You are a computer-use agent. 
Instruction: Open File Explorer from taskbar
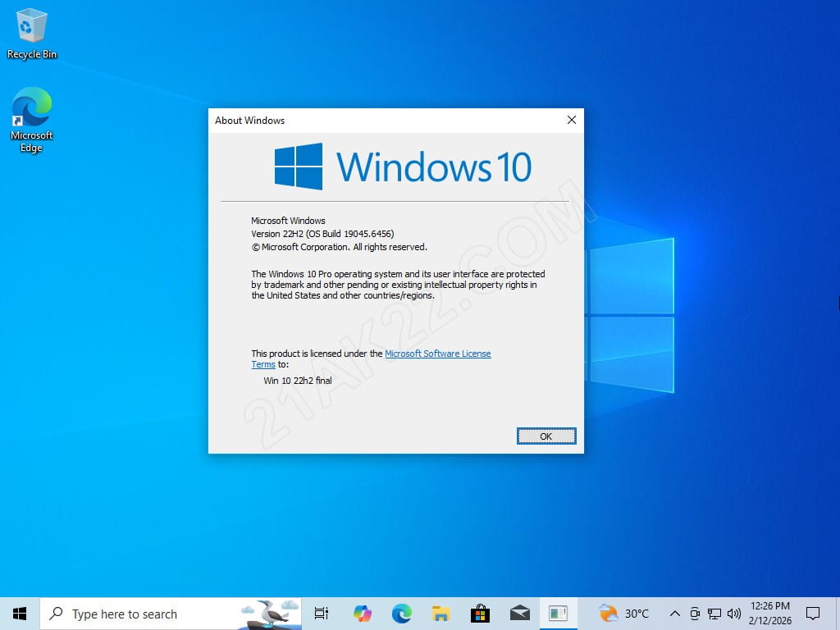click(441, 614)
